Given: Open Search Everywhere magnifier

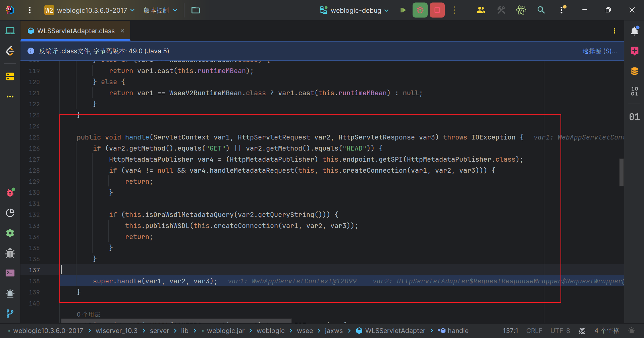Looking at the screenshot, I should click(x=541, y=10).
